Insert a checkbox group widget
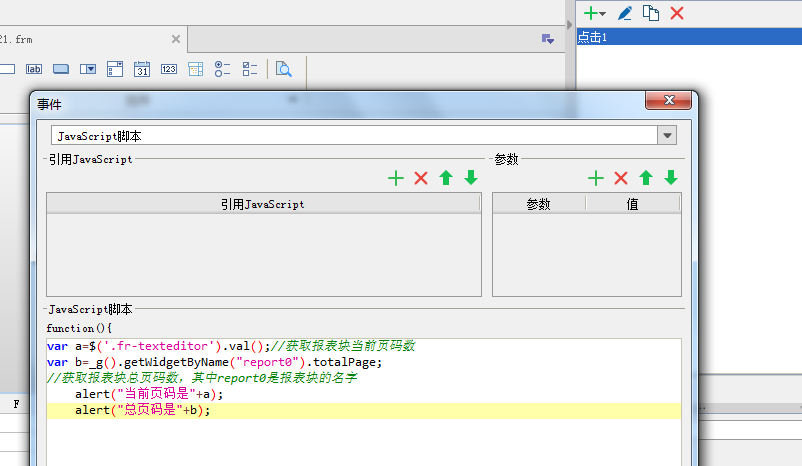 pos(250,69)
